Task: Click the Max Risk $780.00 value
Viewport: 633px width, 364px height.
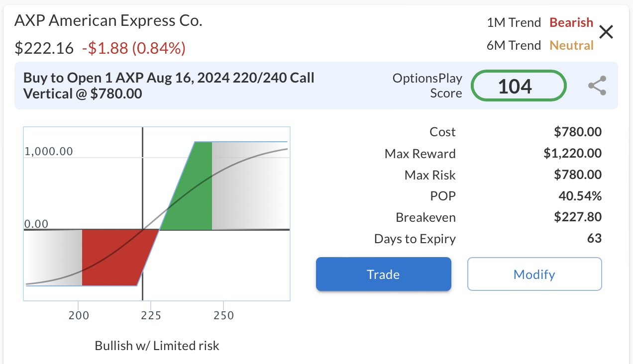Action: (577, 175)
